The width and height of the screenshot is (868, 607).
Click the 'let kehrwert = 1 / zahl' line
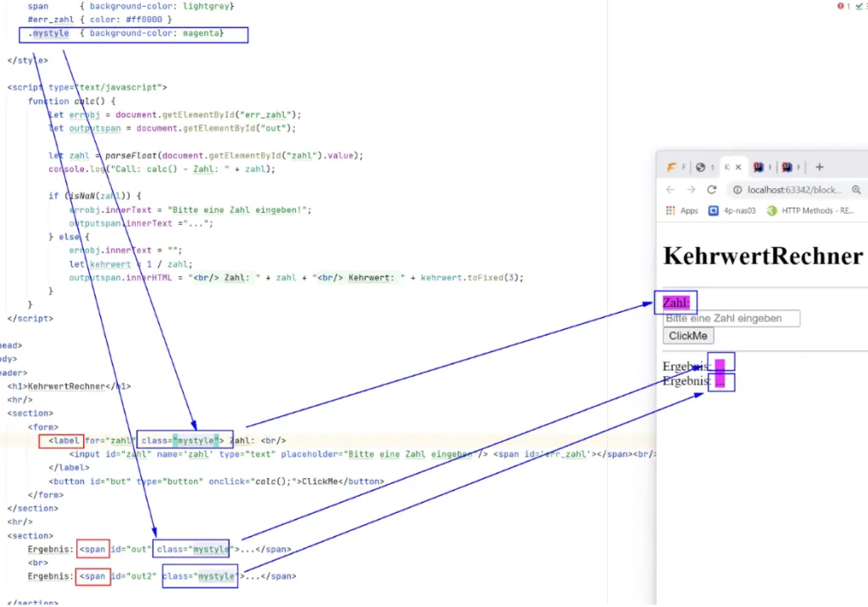point(131,265)
